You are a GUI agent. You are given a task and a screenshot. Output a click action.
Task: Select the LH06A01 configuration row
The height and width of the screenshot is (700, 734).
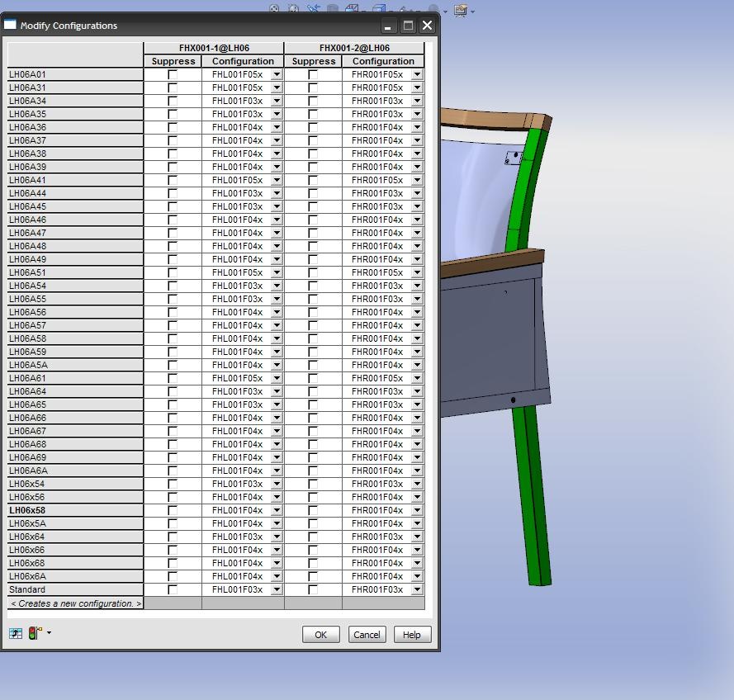[75, 74]
